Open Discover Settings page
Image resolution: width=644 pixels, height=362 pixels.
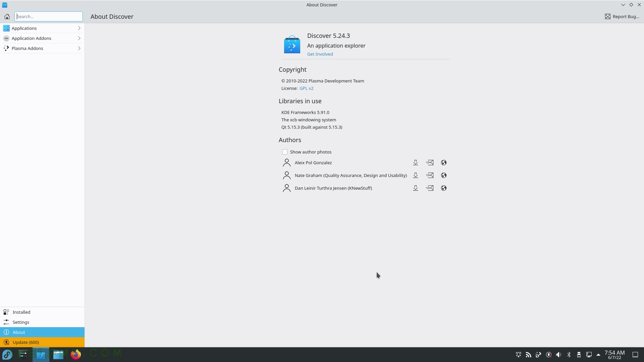[42, 322]
